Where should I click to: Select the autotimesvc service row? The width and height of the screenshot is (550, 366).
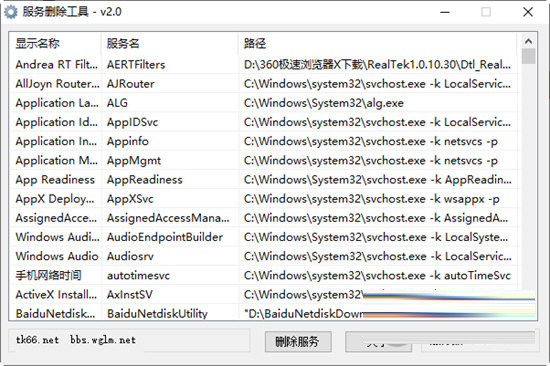[264, 275]
